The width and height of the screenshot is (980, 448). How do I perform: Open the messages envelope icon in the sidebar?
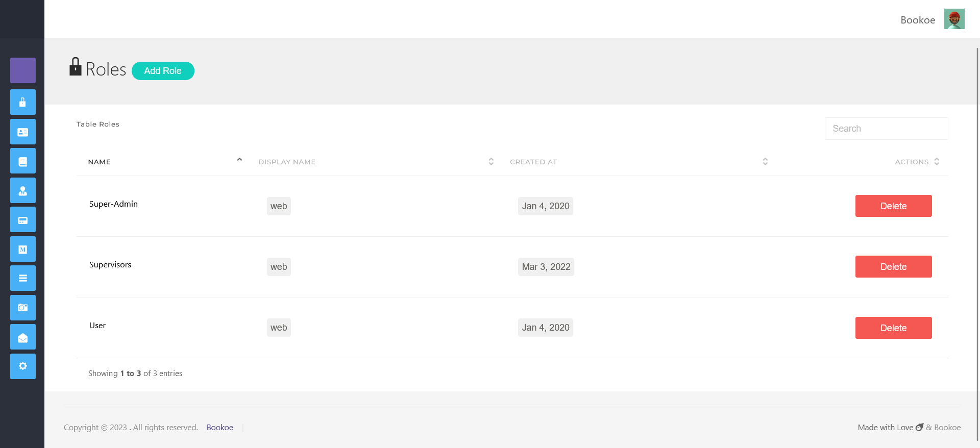(22, 337)
